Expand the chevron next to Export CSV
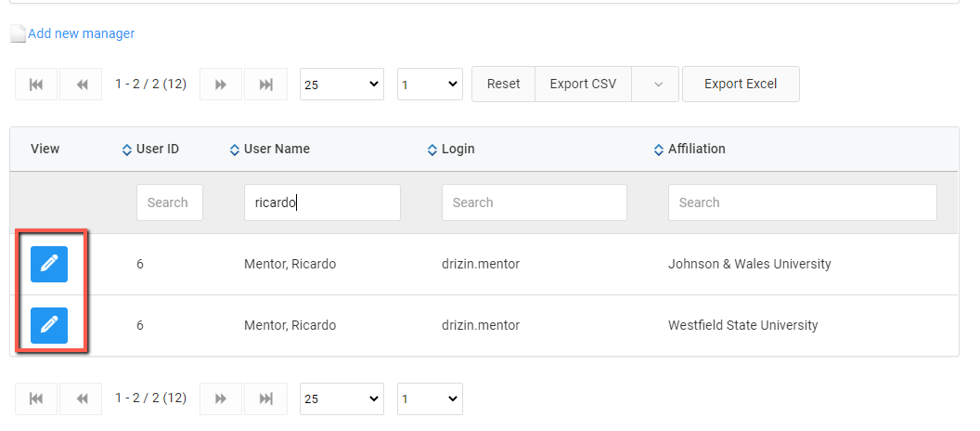The height and width of the screenshot is (431, 980). (655, 85)
